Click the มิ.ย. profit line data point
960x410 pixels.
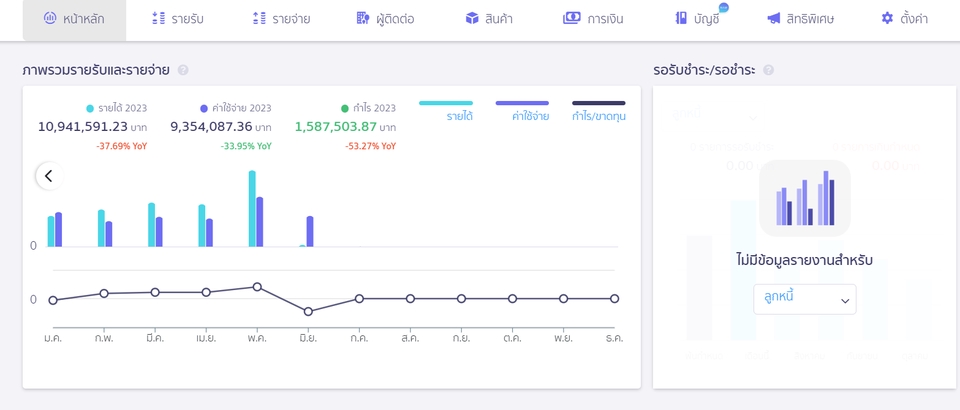pos(309,311)
